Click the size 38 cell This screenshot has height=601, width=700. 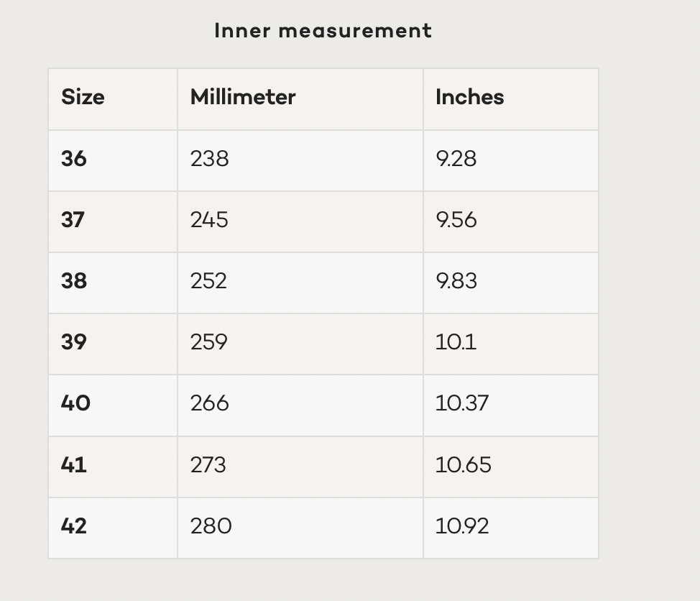pos(74,280)
